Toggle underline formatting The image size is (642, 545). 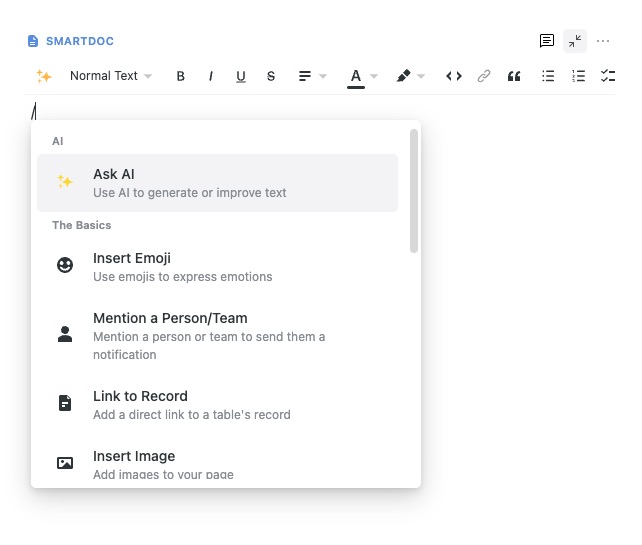(241, 76)
